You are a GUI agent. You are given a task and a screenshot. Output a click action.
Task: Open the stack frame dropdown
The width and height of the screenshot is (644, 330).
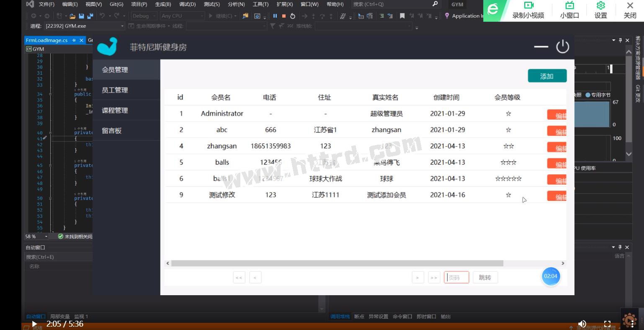pyautogui.click(x=363, y=26)
